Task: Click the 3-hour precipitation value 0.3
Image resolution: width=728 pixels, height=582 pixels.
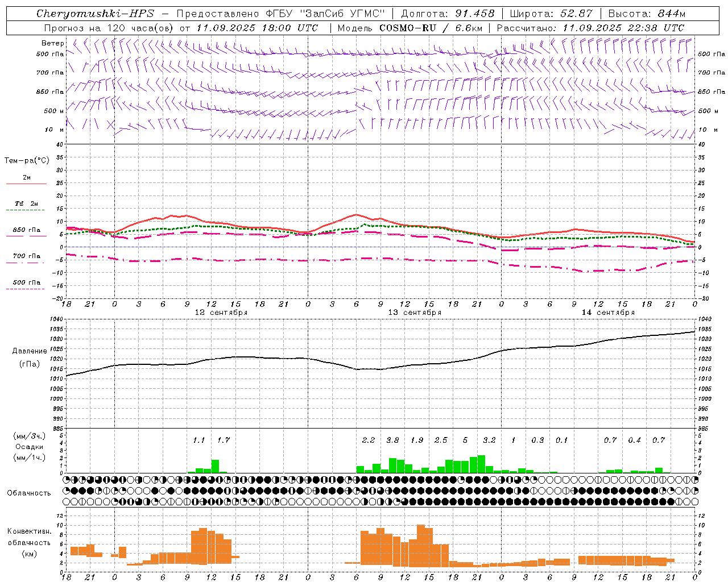Action: [x=537, y=440]
